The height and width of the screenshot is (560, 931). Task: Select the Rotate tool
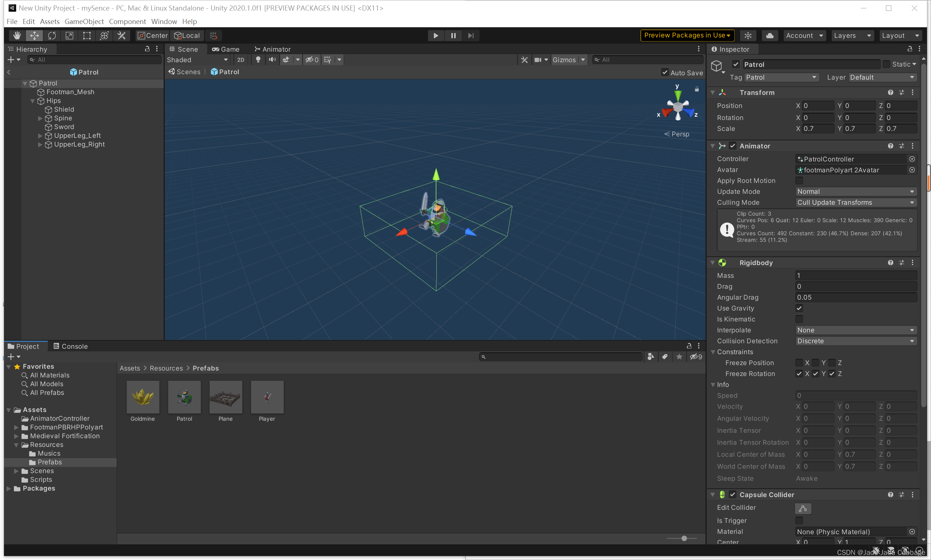[x=52, y=36]
